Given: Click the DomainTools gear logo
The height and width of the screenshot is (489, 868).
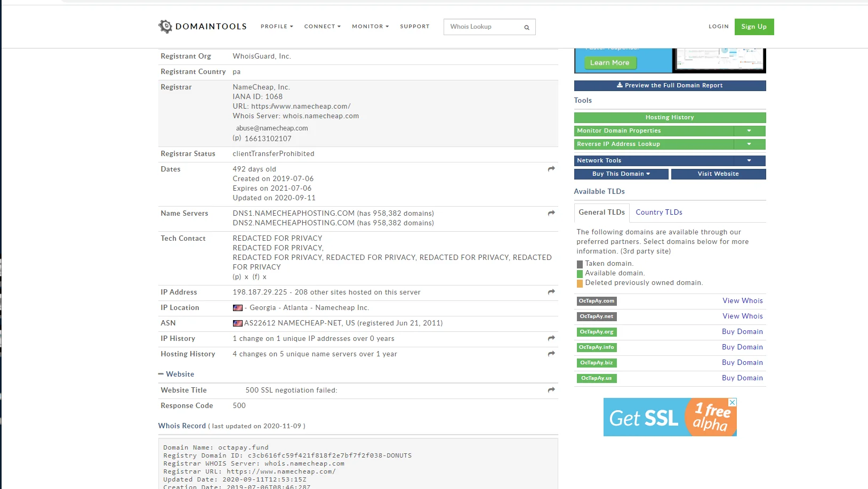Looking at the screenshot, I should [165, 27].
